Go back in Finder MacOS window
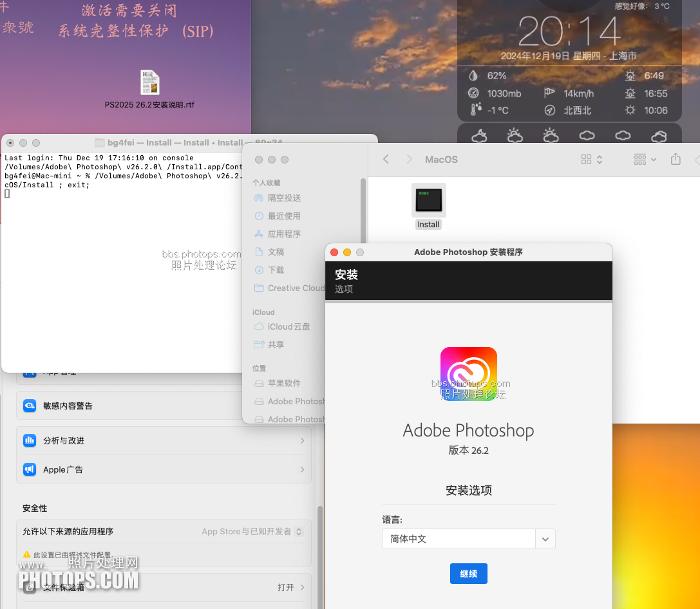The width and height of the screenshot is (700, 609). [x=386, y=159]
